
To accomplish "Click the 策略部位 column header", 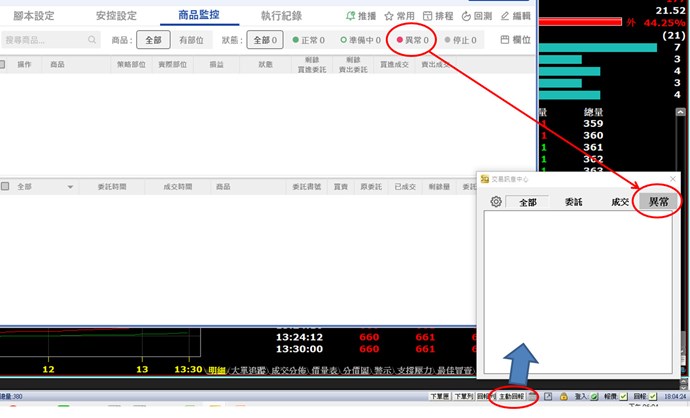I will point(131,65).
